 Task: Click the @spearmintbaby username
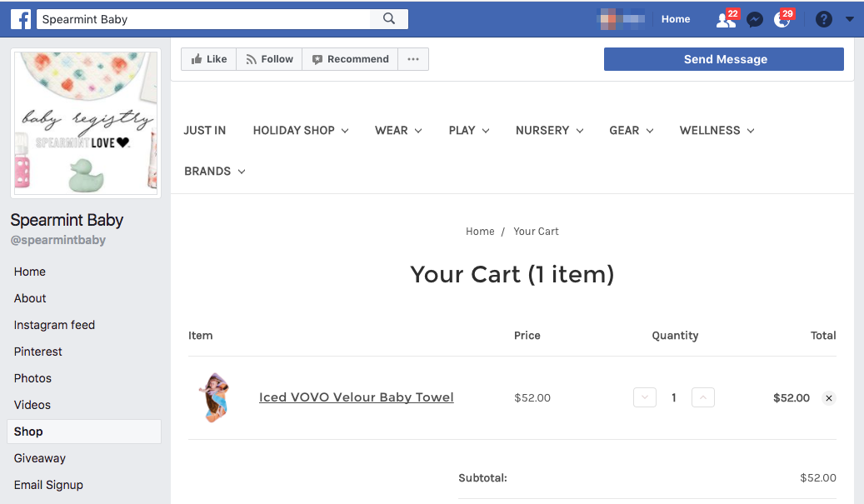pyautogui.click(x=57, y=240)
